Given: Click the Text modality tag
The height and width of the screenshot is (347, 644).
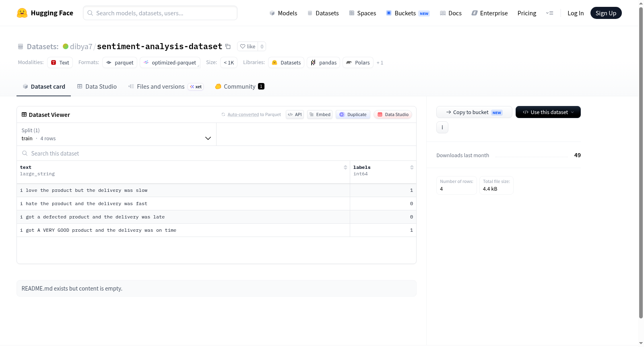Looking at the screenshot, I should pyautogui.click(x=60, y=62).
